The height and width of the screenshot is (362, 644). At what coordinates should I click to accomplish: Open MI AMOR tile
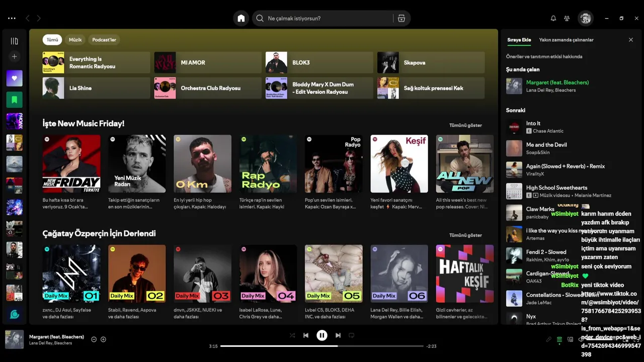(x=208, y=62)
